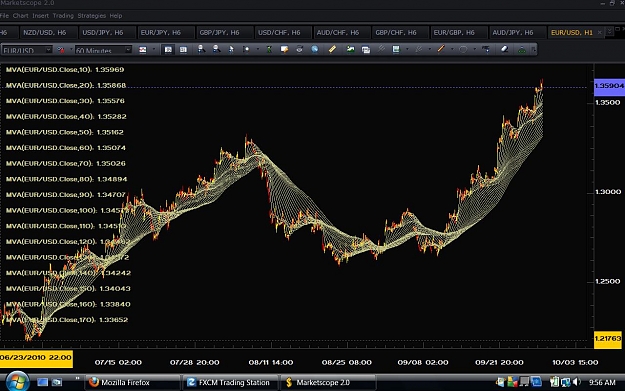
Task: Expand the ellipse shape dropdown arrow
Action: [x=474, y=49]
